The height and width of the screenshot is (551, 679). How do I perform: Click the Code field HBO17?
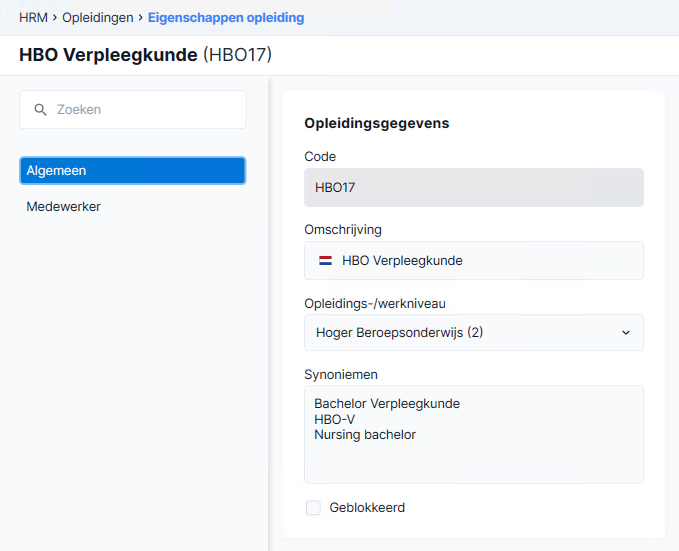[474, 188]
